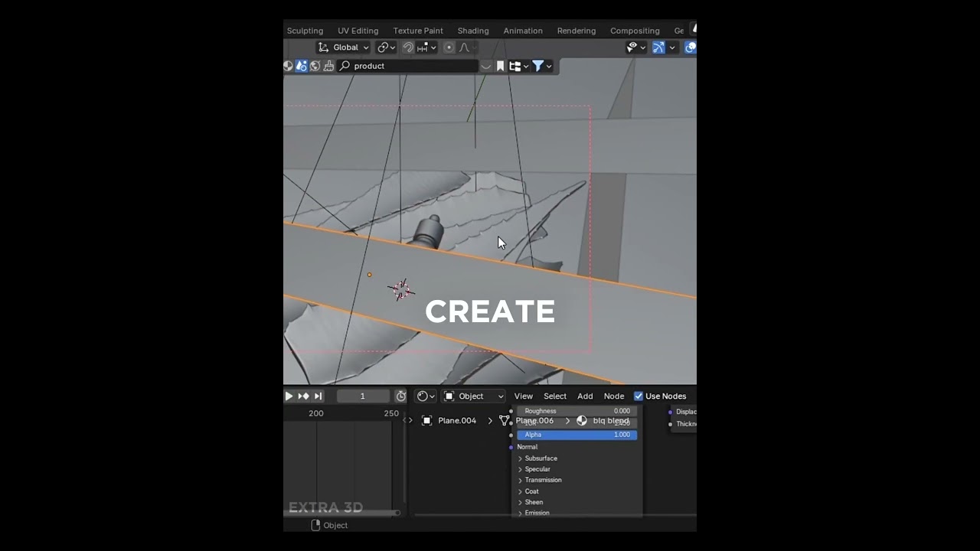Click the Normal input socket

point(511,447)
